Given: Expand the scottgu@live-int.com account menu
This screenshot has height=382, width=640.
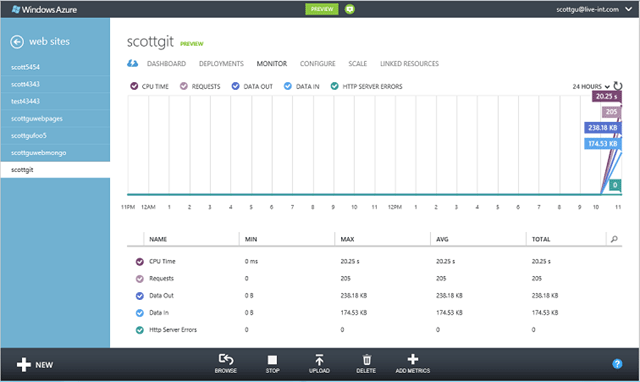Looking at the screenshot, I should pos(629,9).
